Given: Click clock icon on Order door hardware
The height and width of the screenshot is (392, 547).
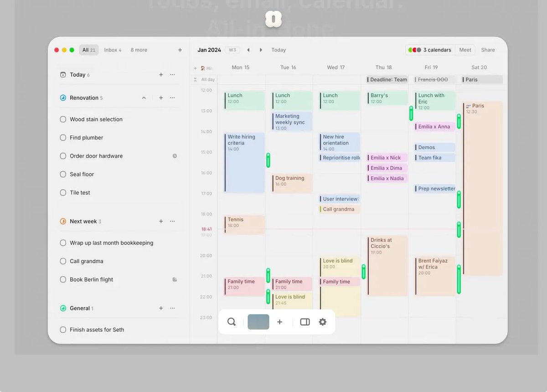Looking at the screenshot, I should click(x=175, y=156).
